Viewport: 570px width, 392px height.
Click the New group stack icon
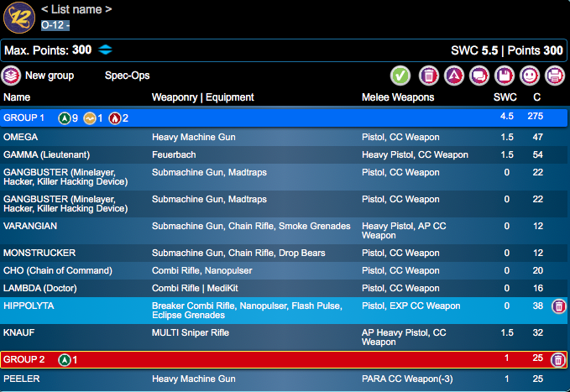coord(11,76)
